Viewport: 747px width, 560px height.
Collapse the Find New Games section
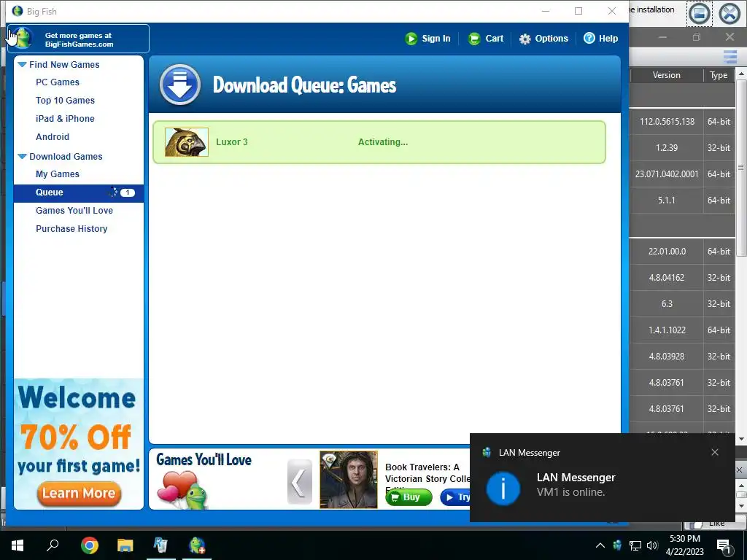[x=22, y=64]
